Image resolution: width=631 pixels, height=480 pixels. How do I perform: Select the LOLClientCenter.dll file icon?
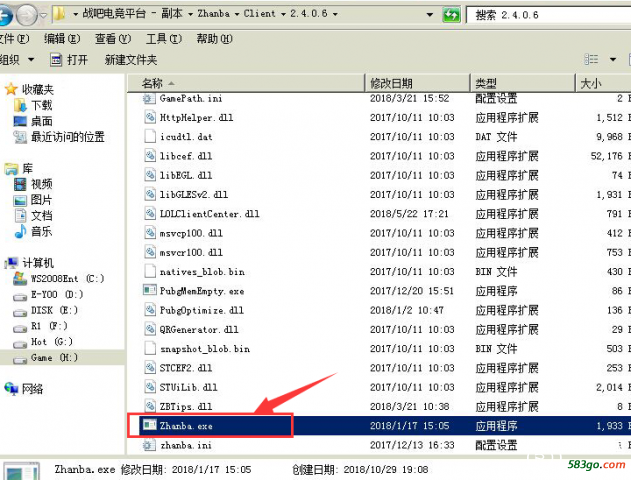pos(150,214)
